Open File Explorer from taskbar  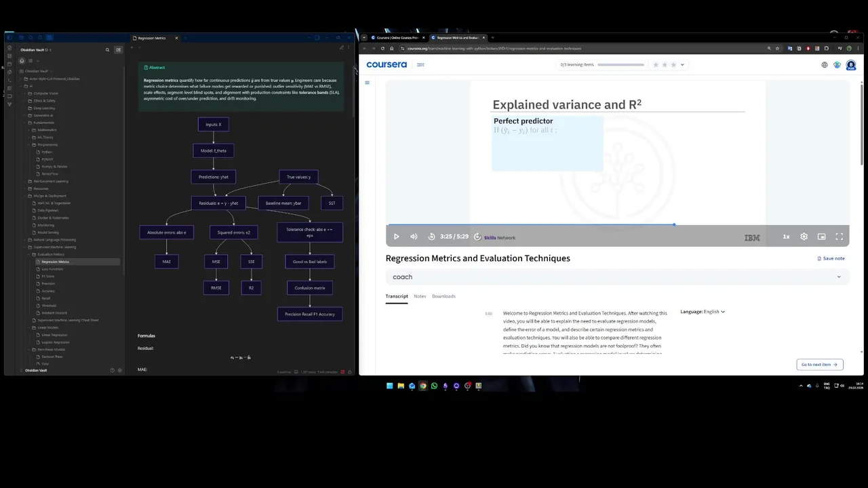pos(400,386)
